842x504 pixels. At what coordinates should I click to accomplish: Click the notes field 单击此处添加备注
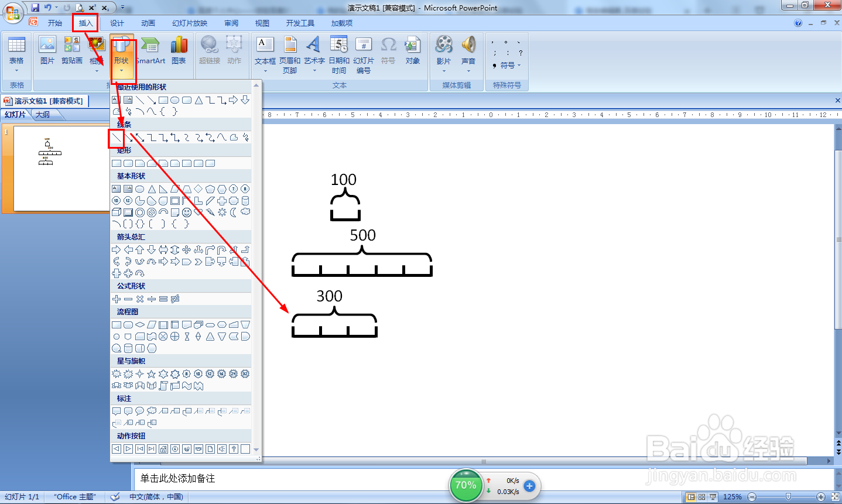pyautogui.click(x=177, y=478)
